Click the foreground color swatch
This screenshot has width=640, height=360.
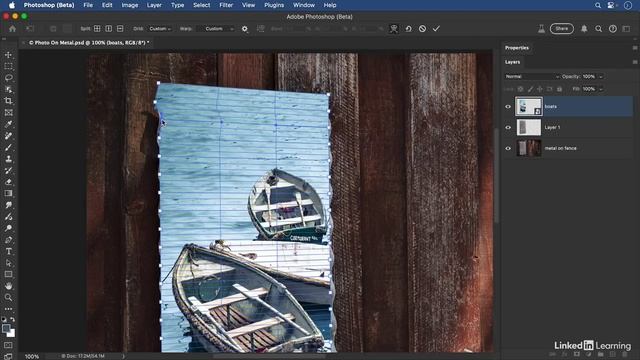[6, 329]
